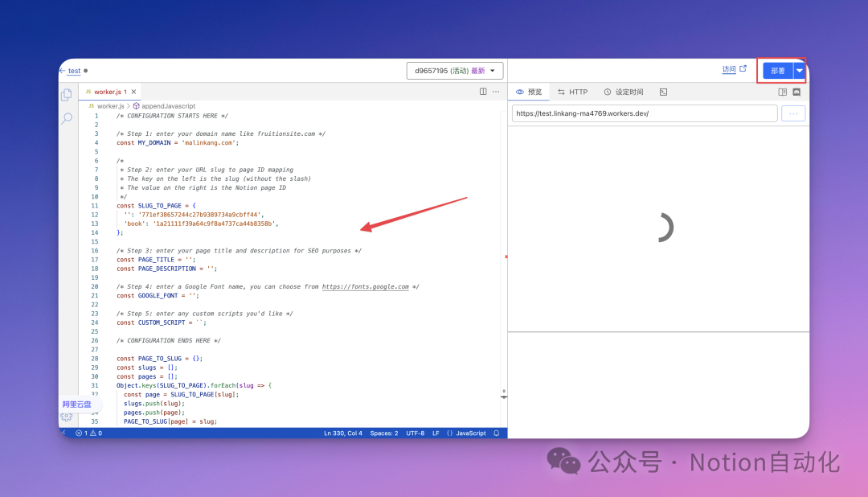Go back via the test arrow link
This screenshot has width=868, height=497.
click(x=70, y=71)
